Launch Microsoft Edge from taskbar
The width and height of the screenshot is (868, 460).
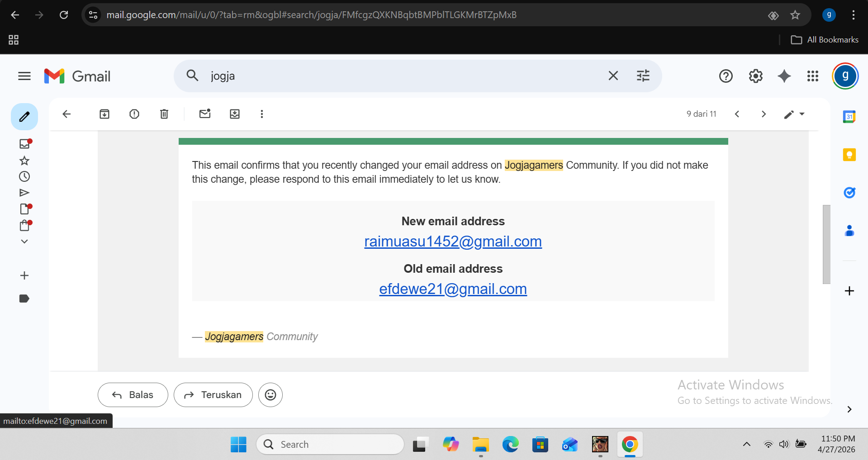click(x=511, y=444)
